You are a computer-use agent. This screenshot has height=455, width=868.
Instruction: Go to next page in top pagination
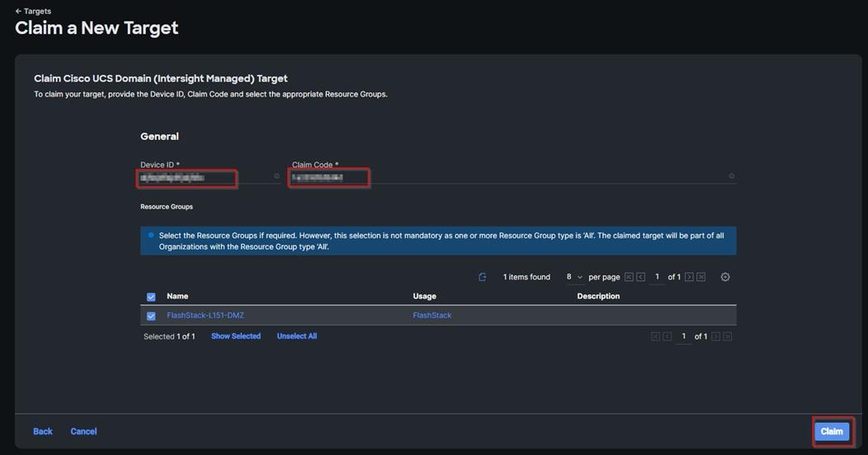click(x=689, y=277)
